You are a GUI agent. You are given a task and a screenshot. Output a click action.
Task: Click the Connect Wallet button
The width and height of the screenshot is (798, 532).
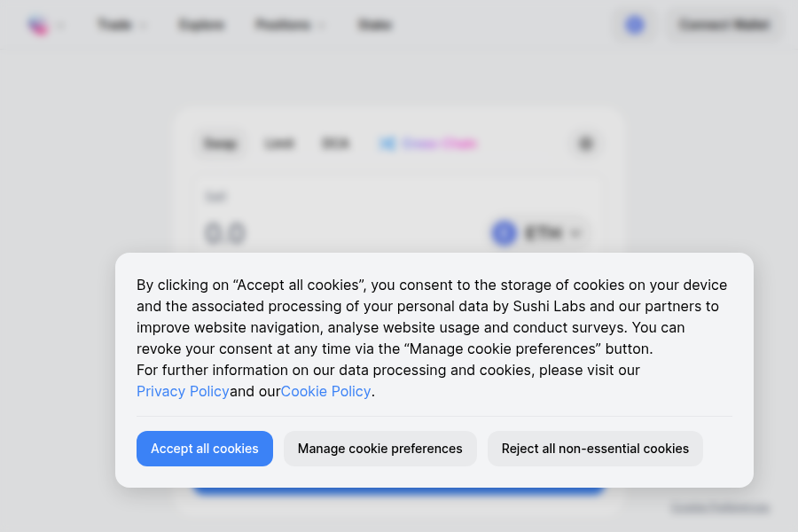tap(725, 24)
